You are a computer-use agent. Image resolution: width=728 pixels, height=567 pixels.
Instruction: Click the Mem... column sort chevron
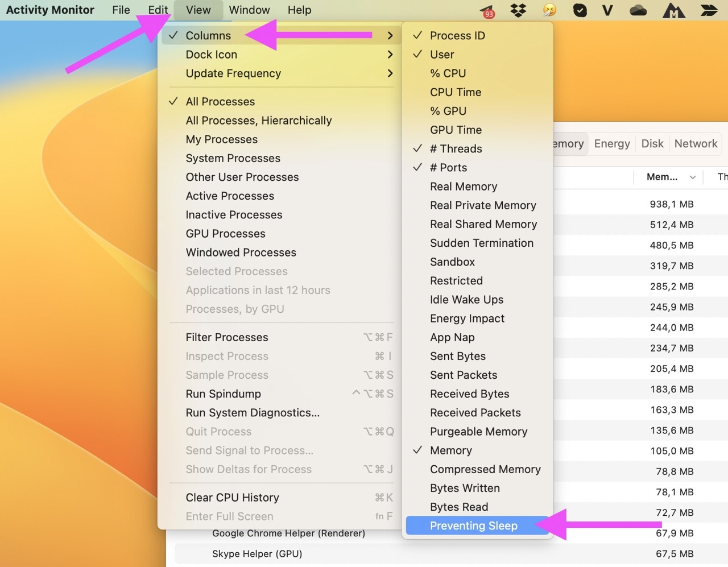(692, 177)
